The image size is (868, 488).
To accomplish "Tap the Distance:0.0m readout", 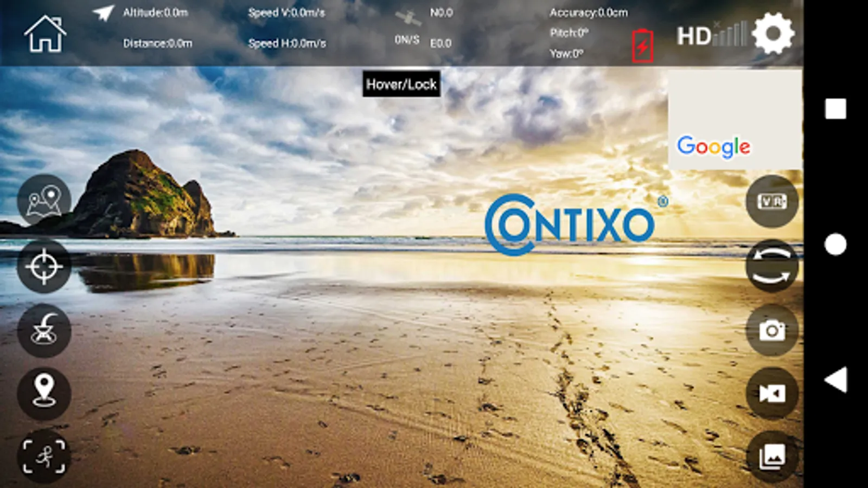I will click(x=157, y=43).
